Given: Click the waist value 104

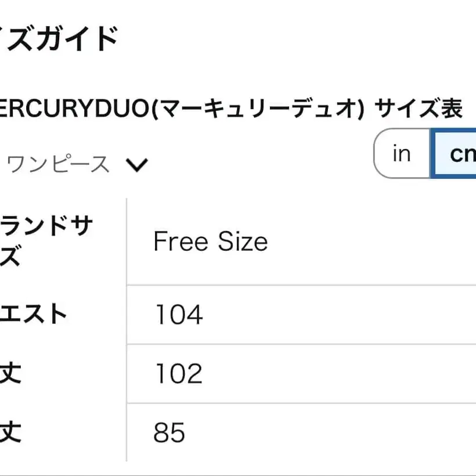Looking at the screenshot, I should [179, 315].
